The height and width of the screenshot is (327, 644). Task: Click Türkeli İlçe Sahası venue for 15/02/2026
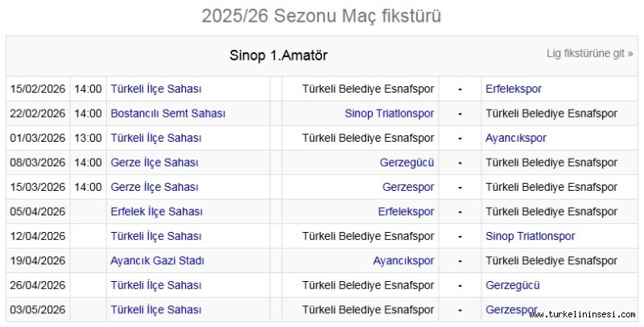pyautogui.click(x=155, y=89)
